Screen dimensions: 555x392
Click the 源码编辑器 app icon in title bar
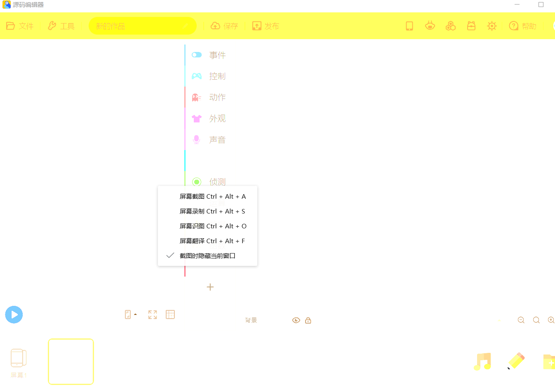tap(7, 5)
